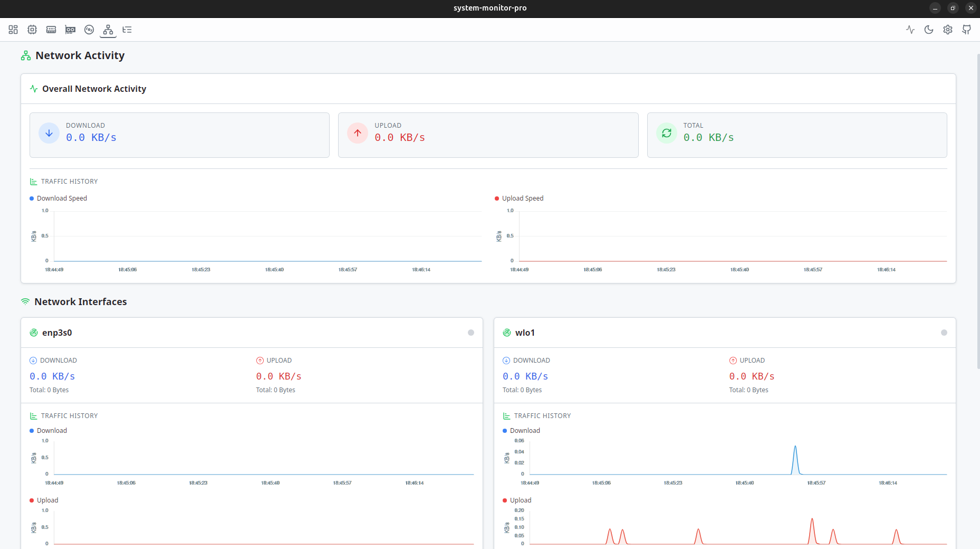Open the Dashboard overview tab
The image size is (980, 549).
[13, 30]
